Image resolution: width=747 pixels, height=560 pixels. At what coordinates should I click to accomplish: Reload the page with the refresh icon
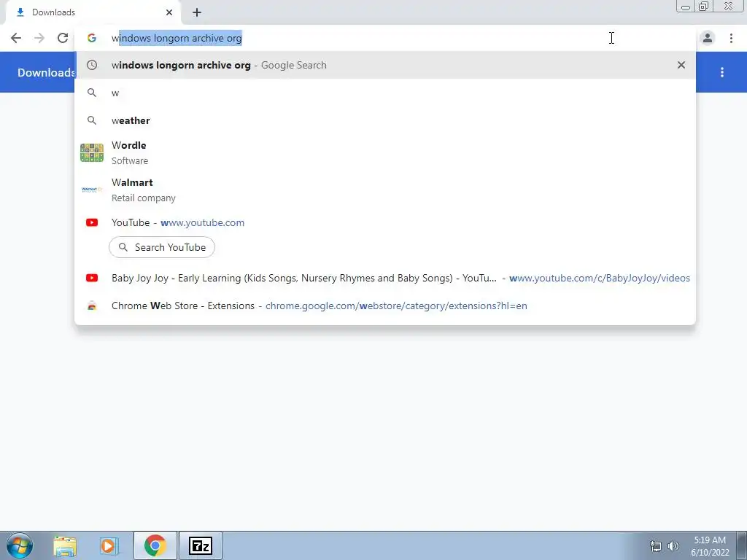63,38
